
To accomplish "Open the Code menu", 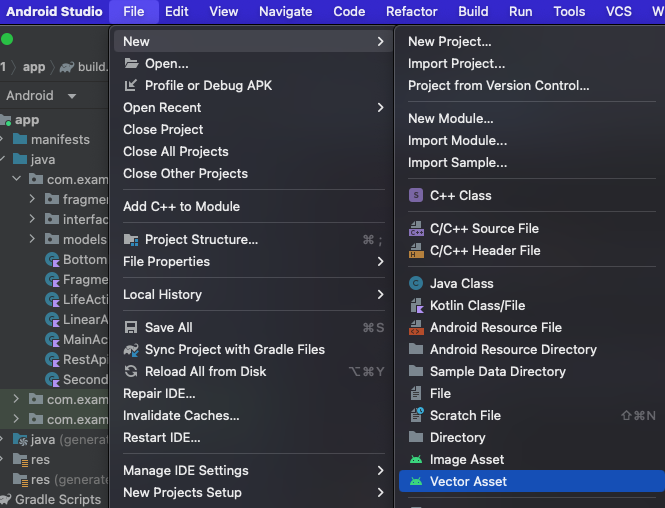I will (x=349, y=11).
